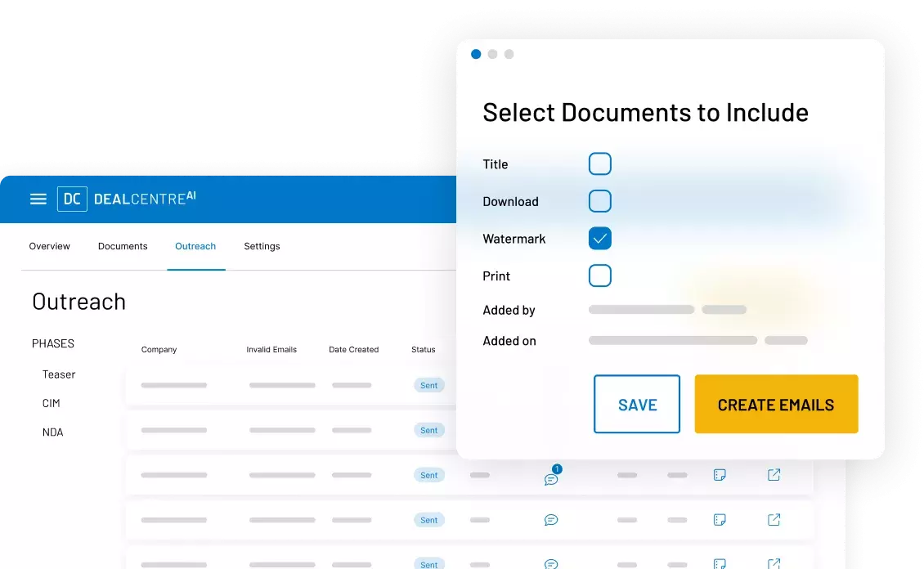Viewport: 924px width, 569px height.
Task: Click the Select Documents to Include heading
Action: (646, 112)
